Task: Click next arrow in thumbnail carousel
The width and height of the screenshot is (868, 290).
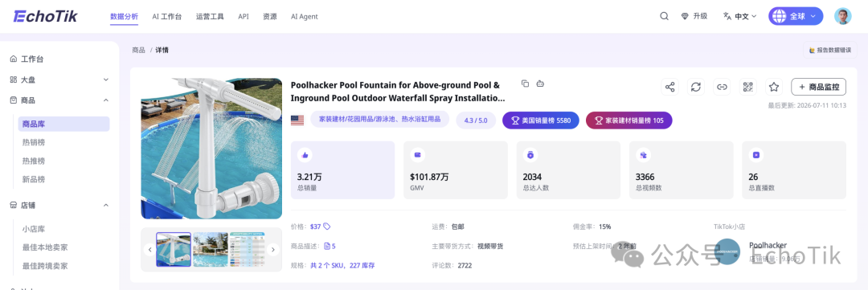Action: (x=272, y=250)
